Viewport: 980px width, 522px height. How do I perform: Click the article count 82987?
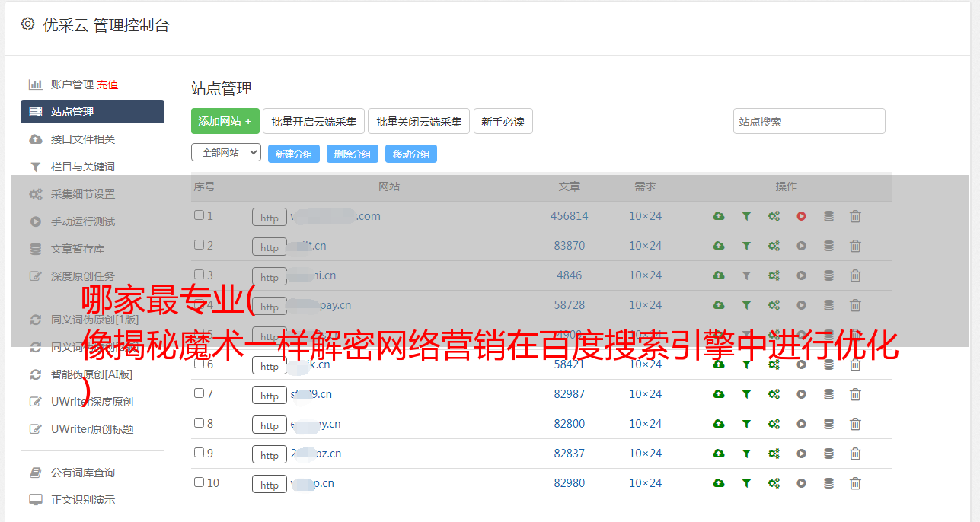click(570, 394)
